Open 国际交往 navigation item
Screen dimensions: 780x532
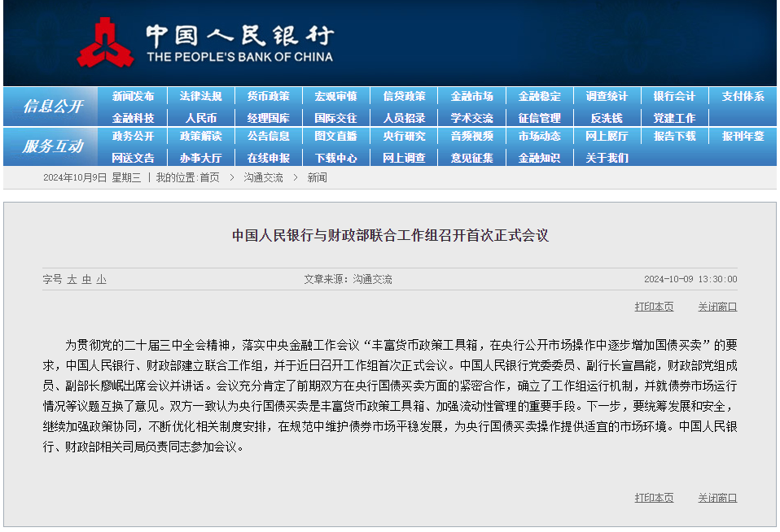pyautogui.click(x=335, y=118)
